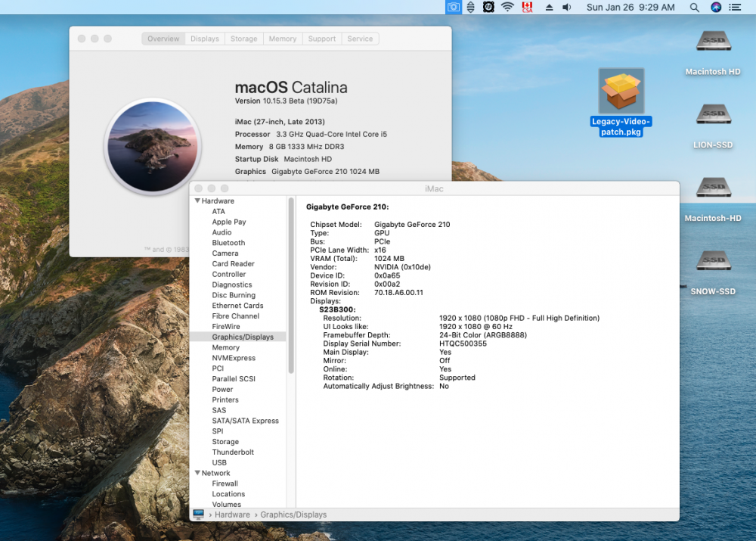The width and height of the screenshot is (756, 541).
Task: Select the Macintosh-HD drive icon
Action: (713, 188)
